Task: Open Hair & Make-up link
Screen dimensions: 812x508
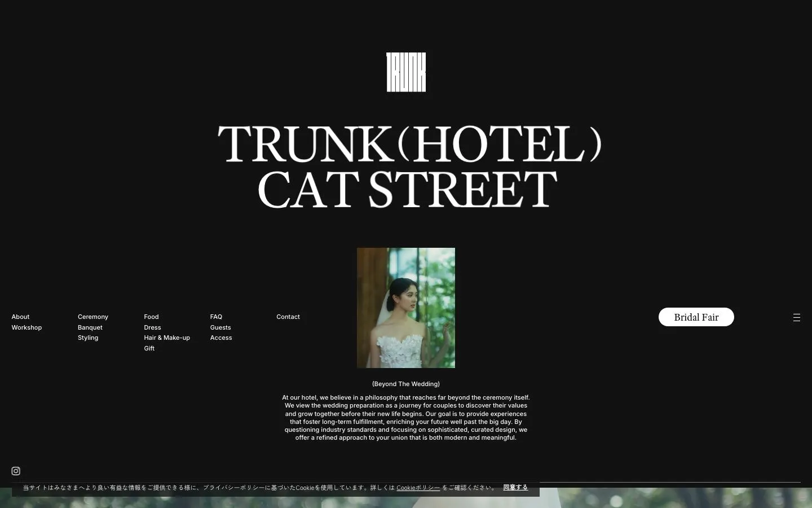Action: pos(167,338)
